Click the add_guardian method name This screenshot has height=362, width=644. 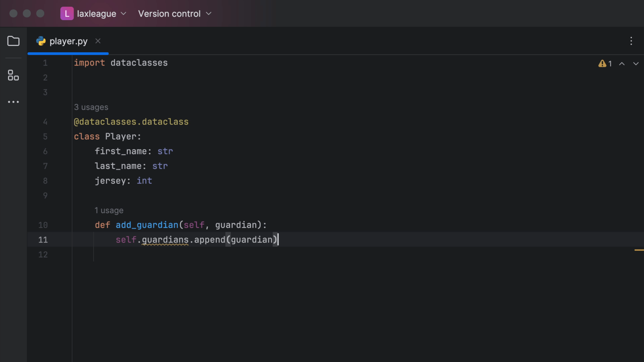click(x=147, y=225)
